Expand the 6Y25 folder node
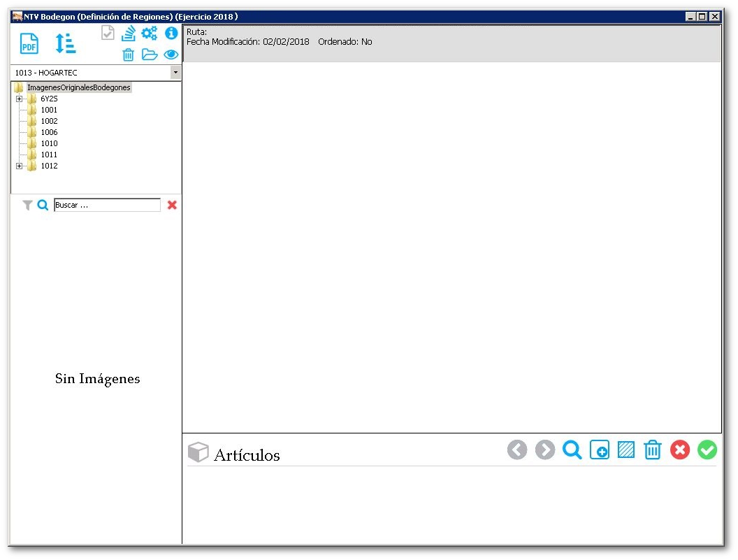This screenshot has width=738, height=560. click(x=20, y=99)
